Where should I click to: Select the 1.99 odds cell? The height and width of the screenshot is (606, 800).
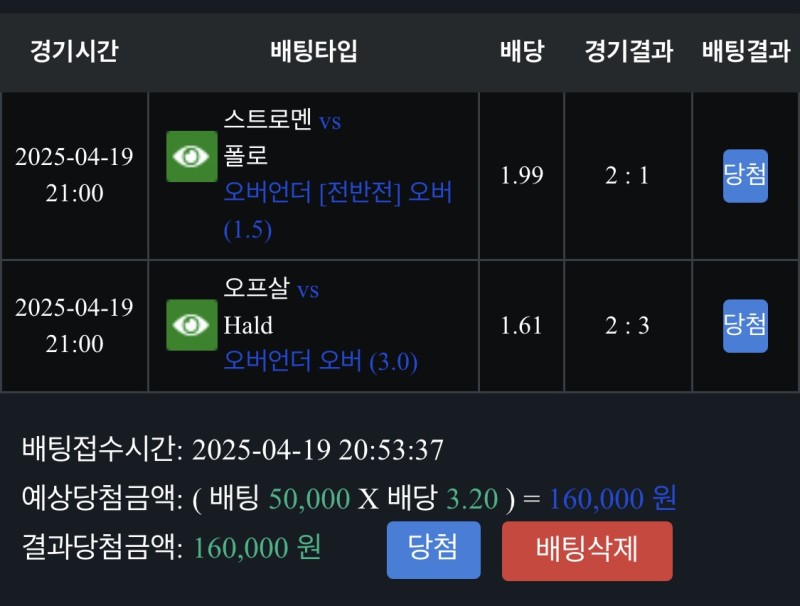[x=521, y=176]
